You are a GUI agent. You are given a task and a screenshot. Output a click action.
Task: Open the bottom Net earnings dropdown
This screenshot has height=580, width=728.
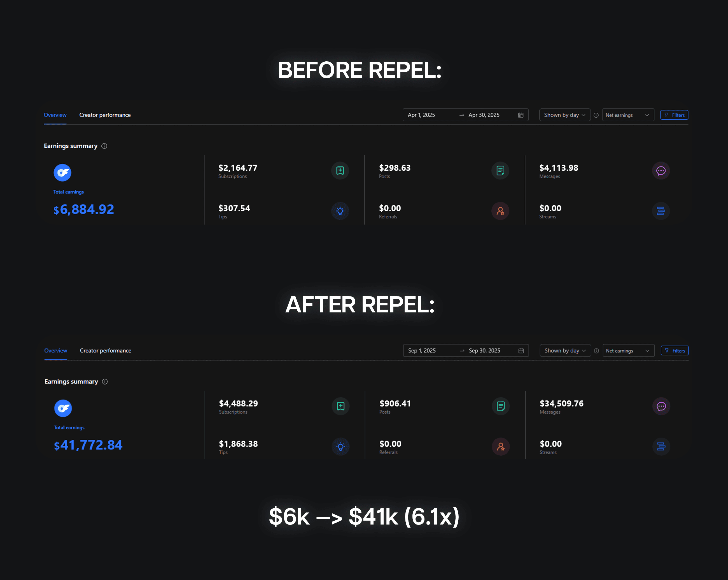coord(628,351)
